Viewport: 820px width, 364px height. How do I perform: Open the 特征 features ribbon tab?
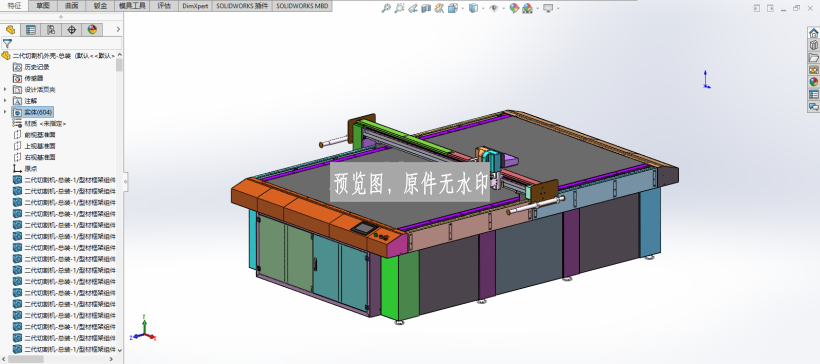[x=14, y=6]
